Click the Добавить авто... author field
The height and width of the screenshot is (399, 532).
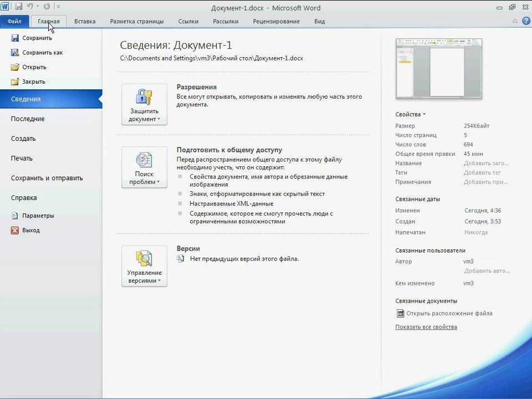[x=487, y=271]
